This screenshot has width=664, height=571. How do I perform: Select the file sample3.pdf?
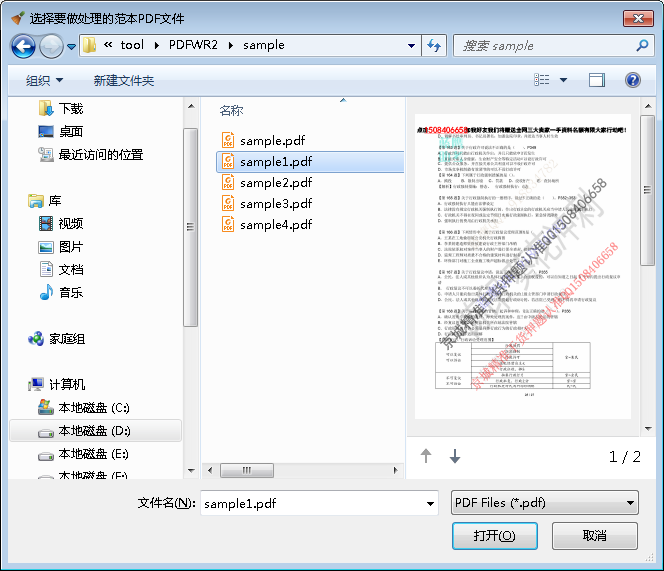point(267,204)
